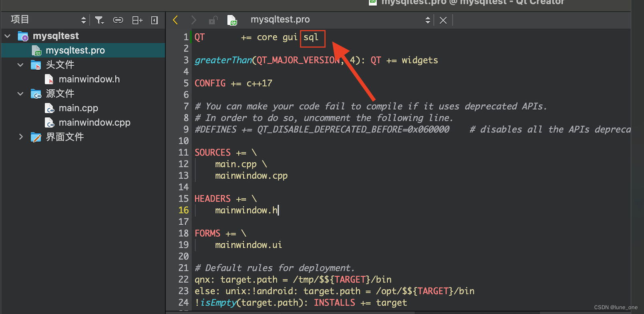Click INSTALLS on line 24
This screenshot has height=314, width=644.
coord(334,303)
